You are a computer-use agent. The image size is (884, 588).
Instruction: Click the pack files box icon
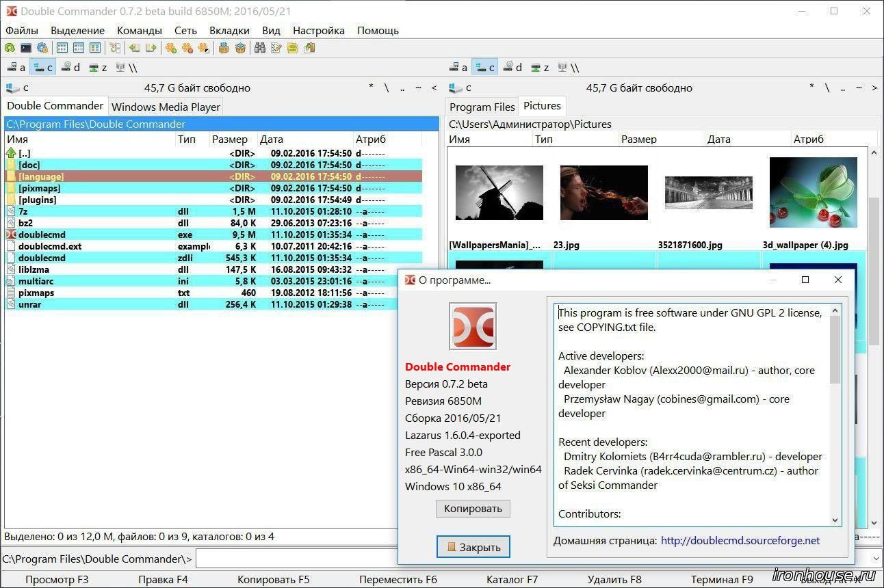(224, 48)
